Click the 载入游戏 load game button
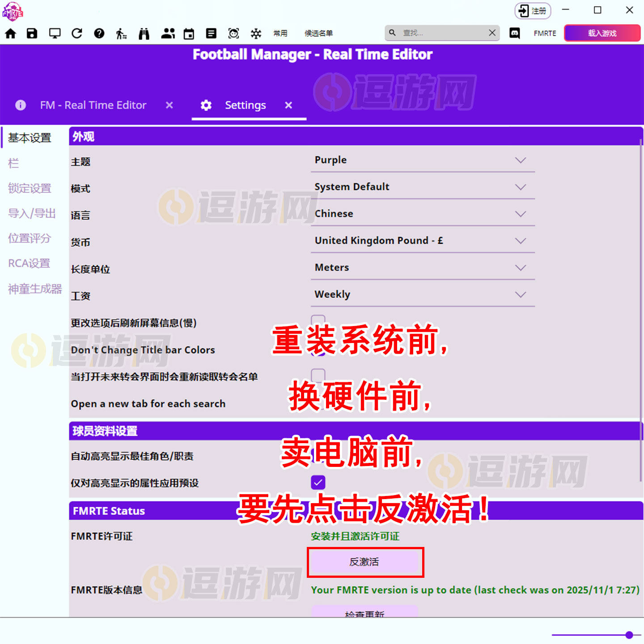The image size is (644, 644). point(602,33)
